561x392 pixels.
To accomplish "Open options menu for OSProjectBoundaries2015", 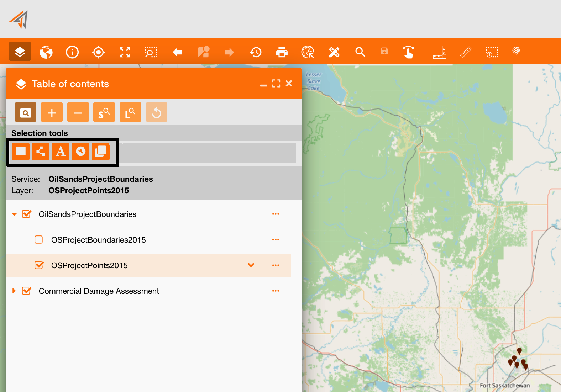I will click(x=276, y=240).
